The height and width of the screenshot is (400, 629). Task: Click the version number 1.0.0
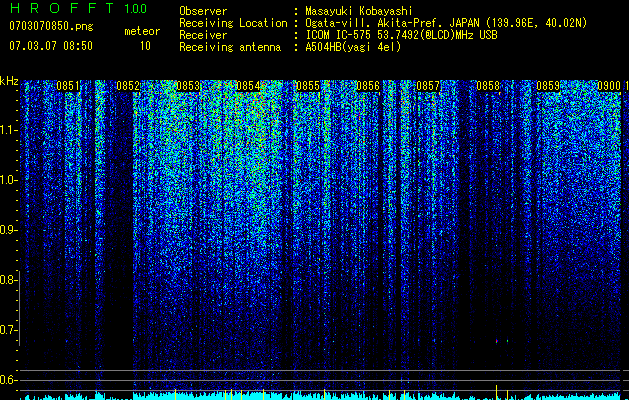pyautogui.click(x=136, y=8)
